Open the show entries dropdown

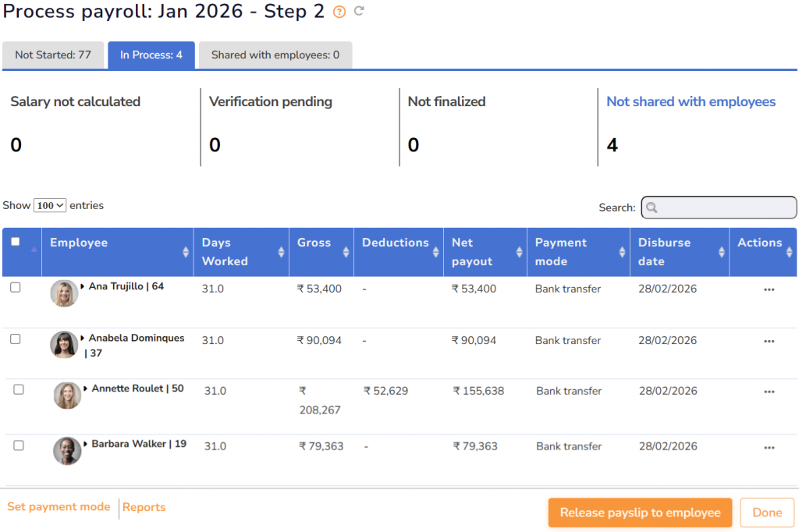click(50, 206)
